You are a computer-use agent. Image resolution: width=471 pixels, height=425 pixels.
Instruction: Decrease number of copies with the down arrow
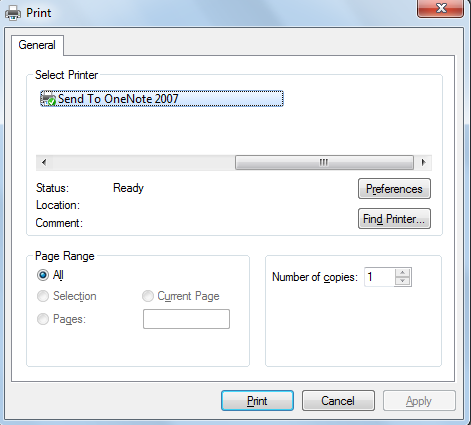tap(403, 281)
